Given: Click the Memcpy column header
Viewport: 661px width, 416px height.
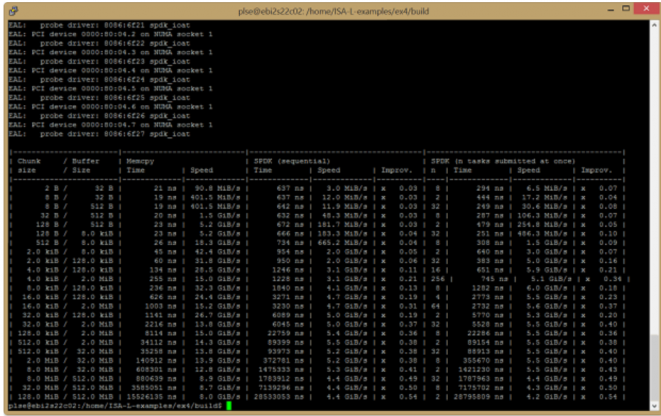Looking at the screenshot, I should pyautogui.click(x=139, y=161).
